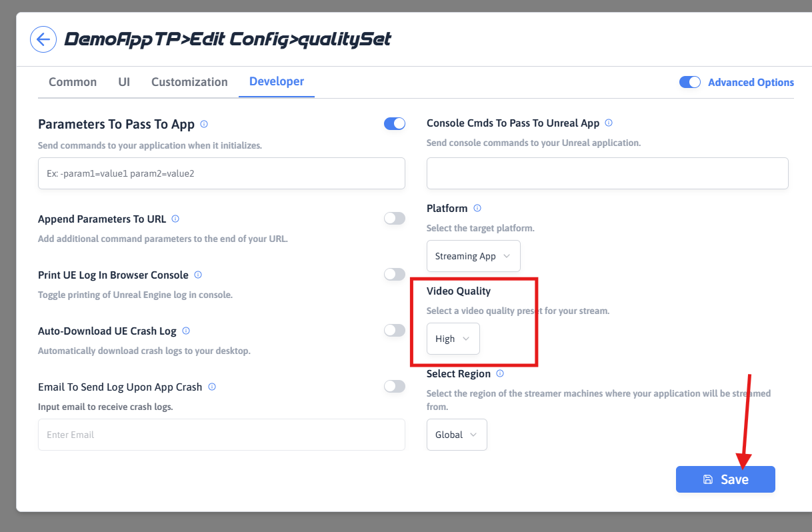Switch to the Common tab
Viewport: 812px width, 532px height.
[73, 82]
